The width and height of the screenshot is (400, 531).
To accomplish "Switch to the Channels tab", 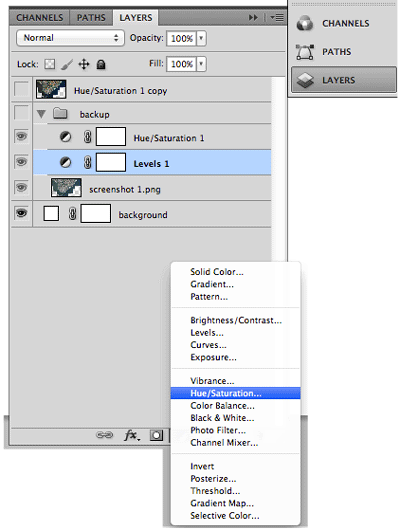I will [40, 18].
